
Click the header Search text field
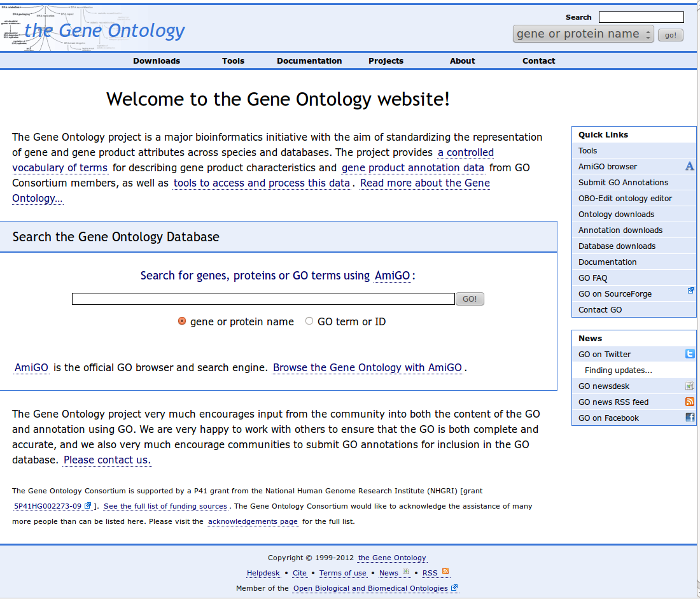641,17
